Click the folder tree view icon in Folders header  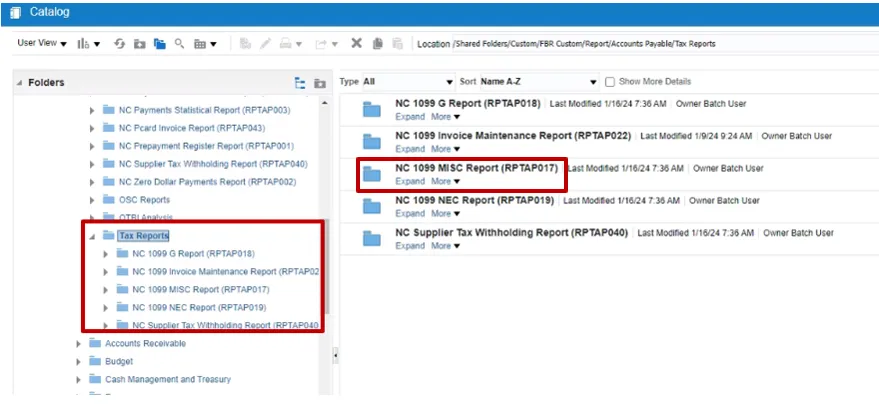(299, 83)
